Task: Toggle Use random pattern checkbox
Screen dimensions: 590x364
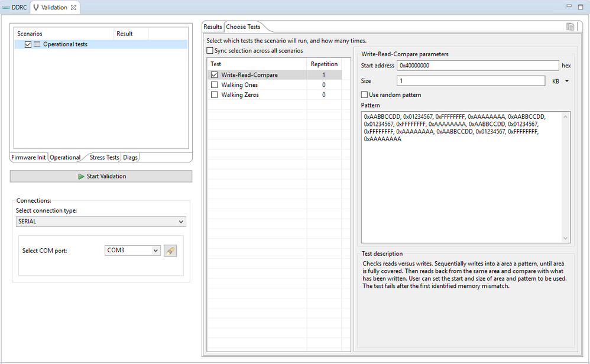Action: click(x=364, y=95)
